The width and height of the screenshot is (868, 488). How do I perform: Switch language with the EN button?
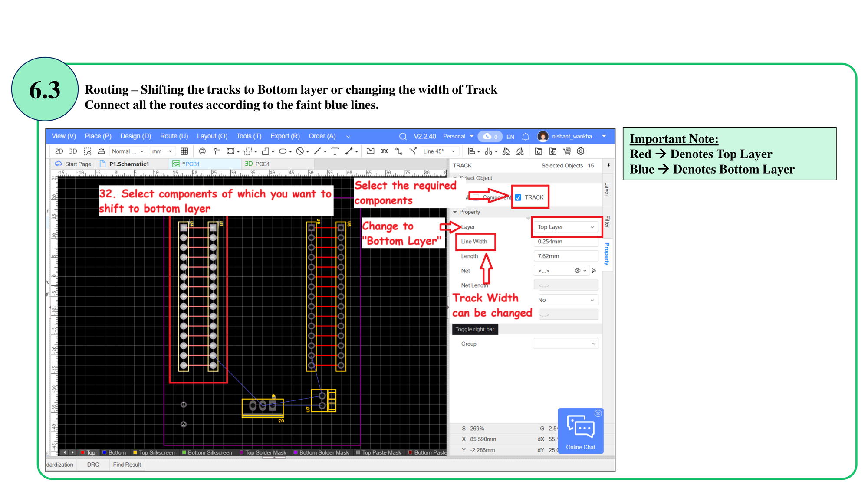pos(510,137)
